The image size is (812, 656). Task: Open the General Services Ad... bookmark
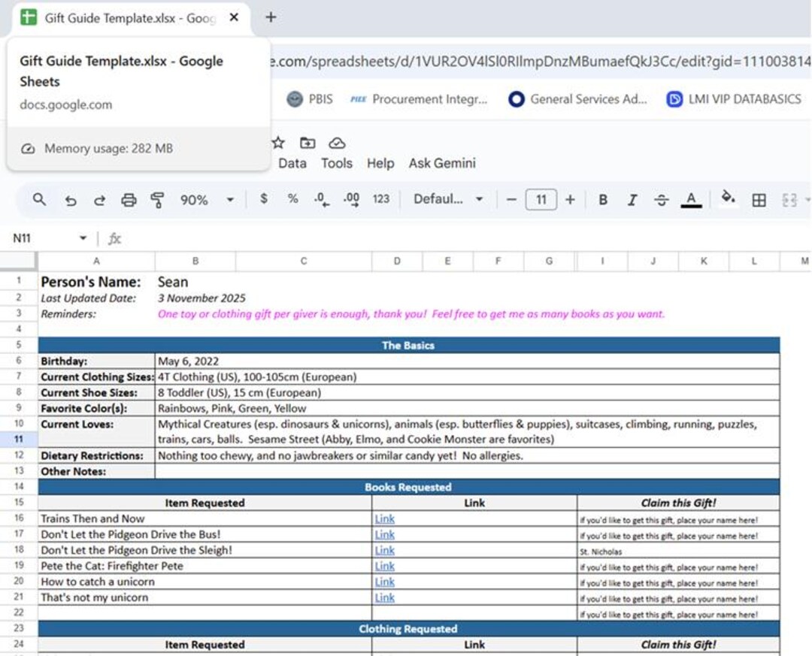578,99
